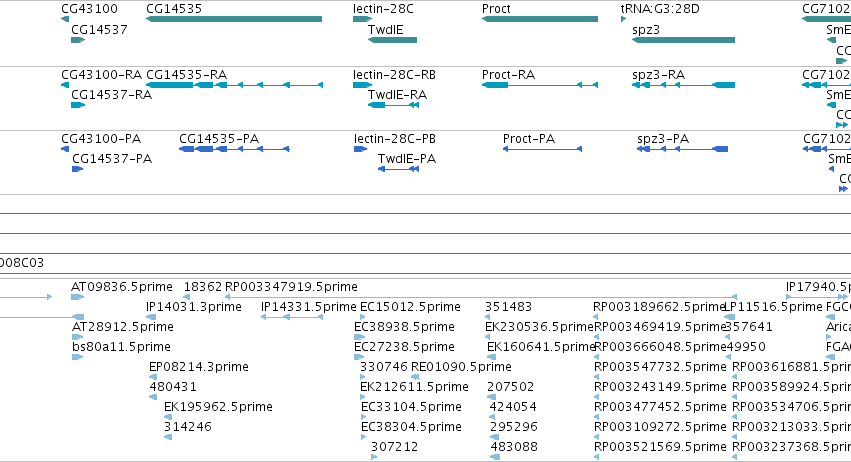
Task: Click the lectin-28C-PB label
Action: pos(395,138)
